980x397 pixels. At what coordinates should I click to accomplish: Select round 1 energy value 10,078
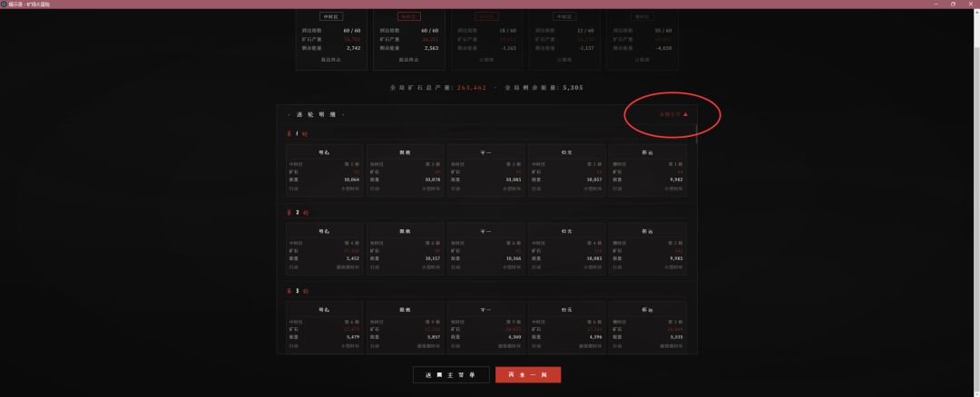point(432,179)
